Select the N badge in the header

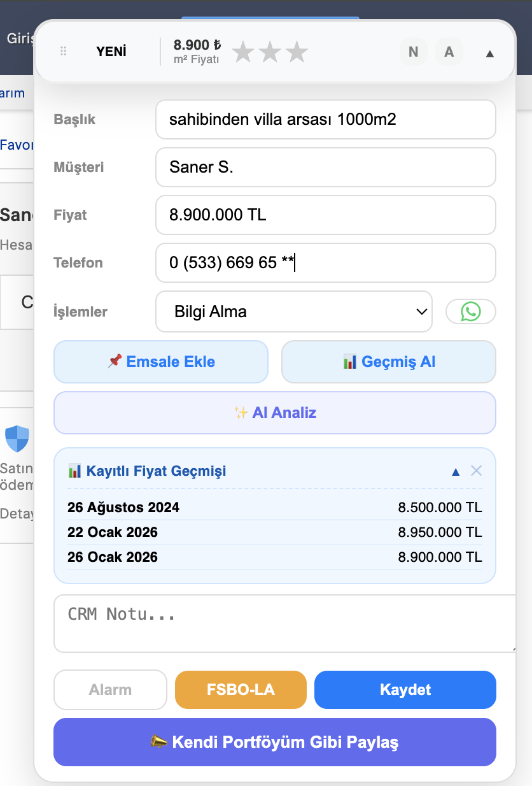[x=413, y=52]
